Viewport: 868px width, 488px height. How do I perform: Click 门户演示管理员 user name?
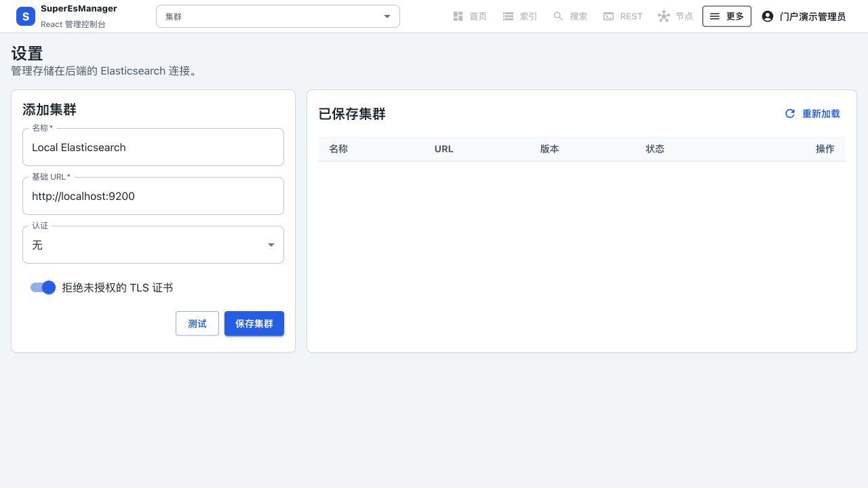[x=812, y=16]
